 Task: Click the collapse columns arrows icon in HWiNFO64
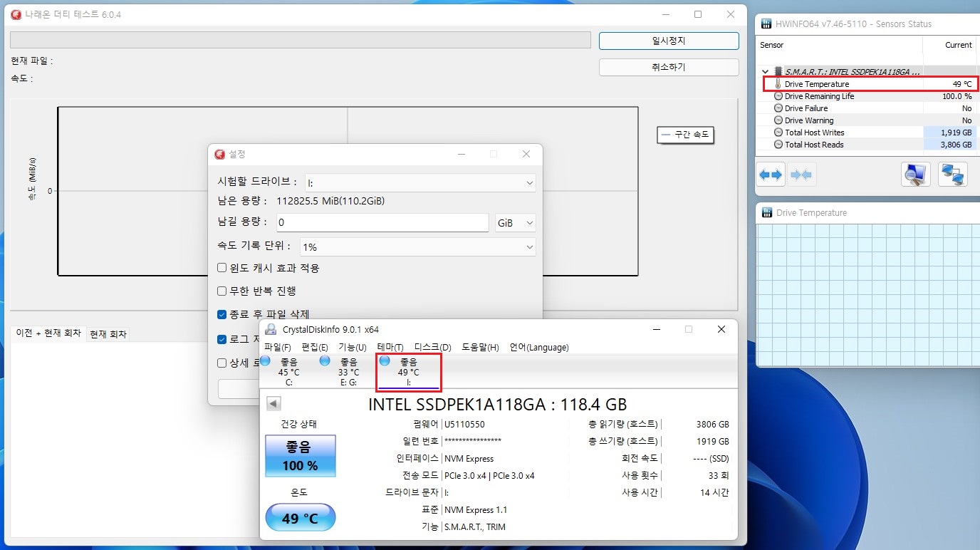click(x=801, y=175)
